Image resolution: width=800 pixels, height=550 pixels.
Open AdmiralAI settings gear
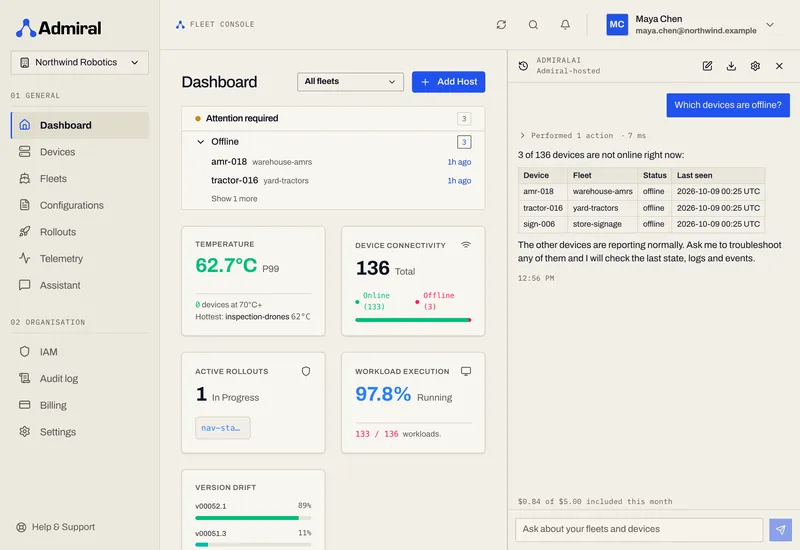(755, 66)
